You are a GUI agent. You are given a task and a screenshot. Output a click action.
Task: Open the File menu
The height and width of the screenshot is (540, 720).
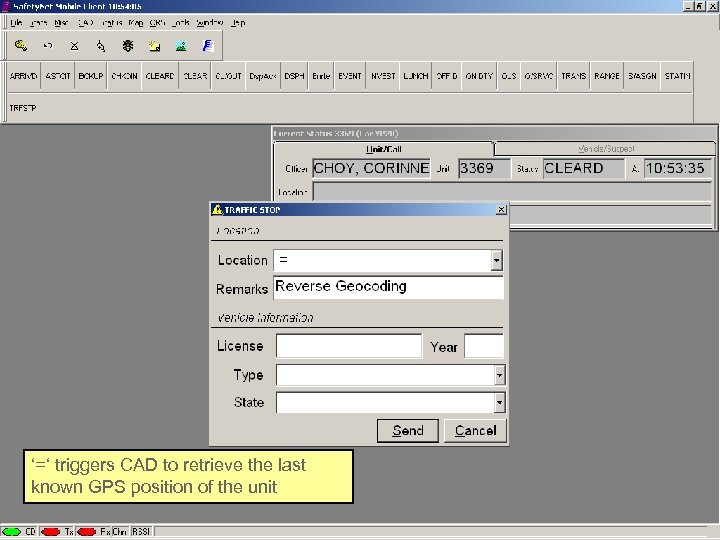tap(16, 22)
